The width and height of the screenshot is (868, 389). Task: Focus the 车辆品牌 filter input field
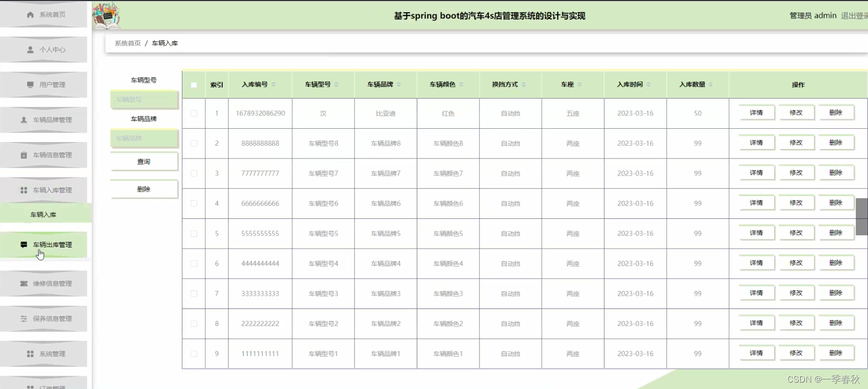click(144, 138)
